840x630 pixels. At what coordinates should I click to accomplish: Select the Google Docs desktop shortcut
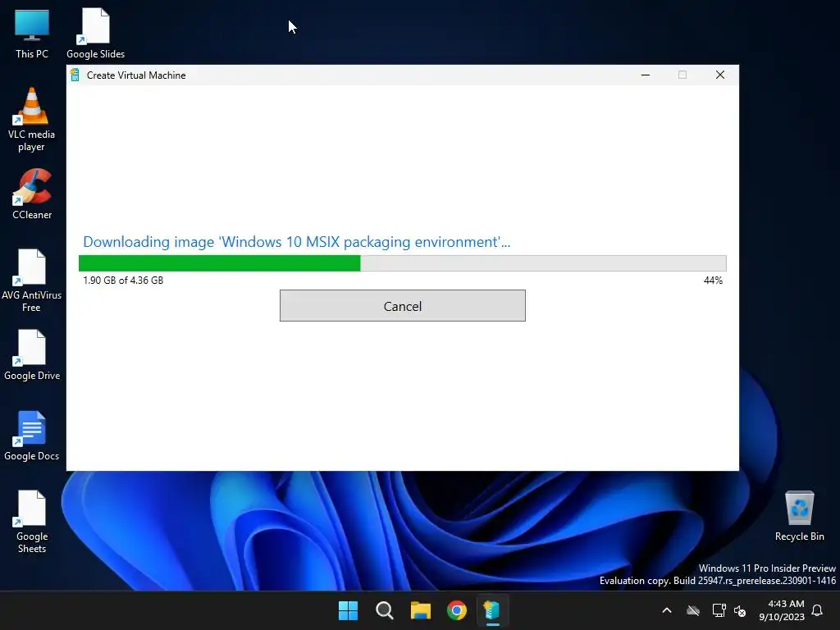32,436
